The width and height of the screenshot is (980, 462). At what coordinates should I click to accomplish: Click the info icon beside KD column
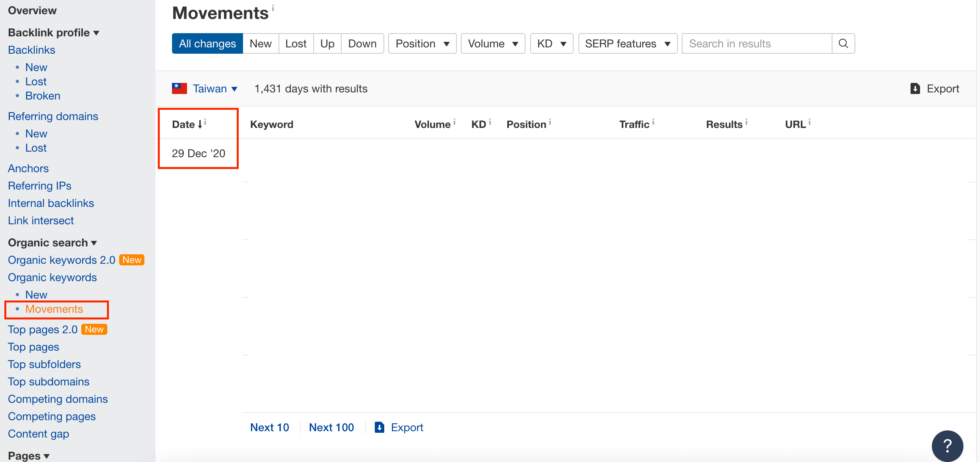490,122
